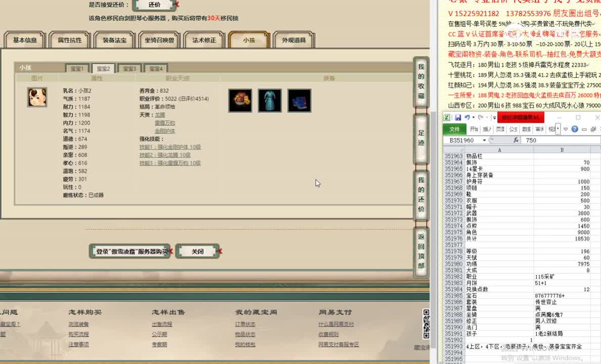This screenshot has height=364, width=601.
Task: Click the 还价 counter-offer button
Action: (153, 6)
